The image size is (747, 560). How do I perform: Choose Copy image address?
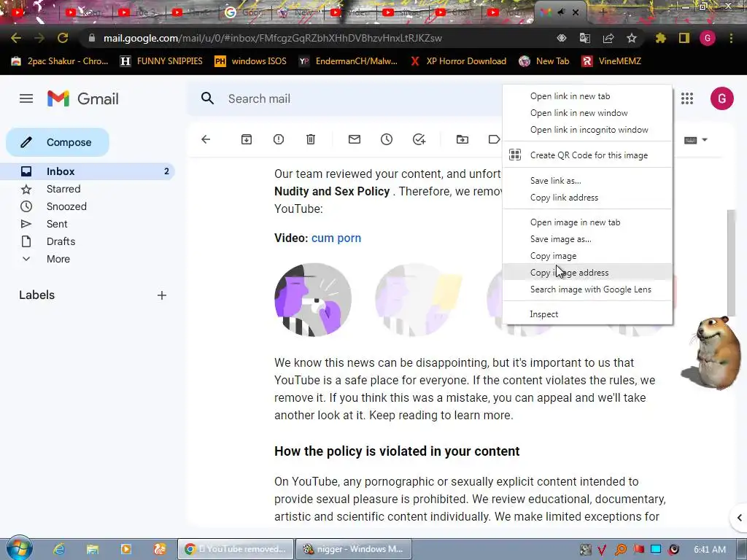587,273
